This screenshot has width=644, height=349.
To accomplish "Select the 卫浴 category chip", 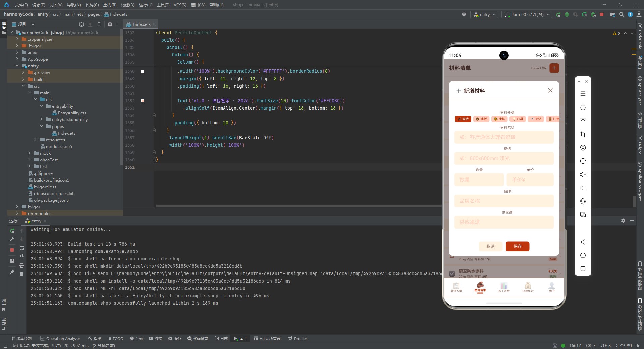I will [x=536, y=119].
